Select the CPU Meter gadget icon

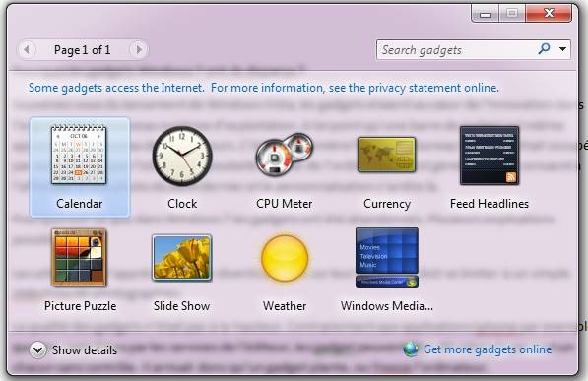[x=285, y=155]
